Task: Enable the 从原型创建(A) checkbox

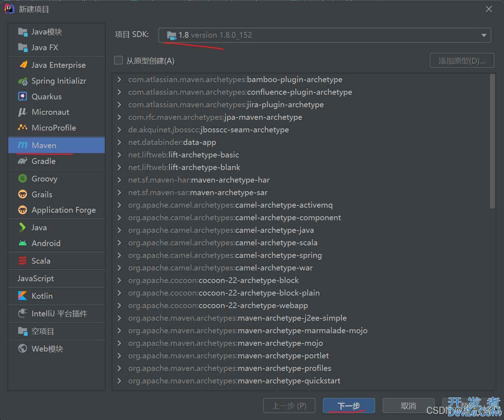Action: click(118, 60)
